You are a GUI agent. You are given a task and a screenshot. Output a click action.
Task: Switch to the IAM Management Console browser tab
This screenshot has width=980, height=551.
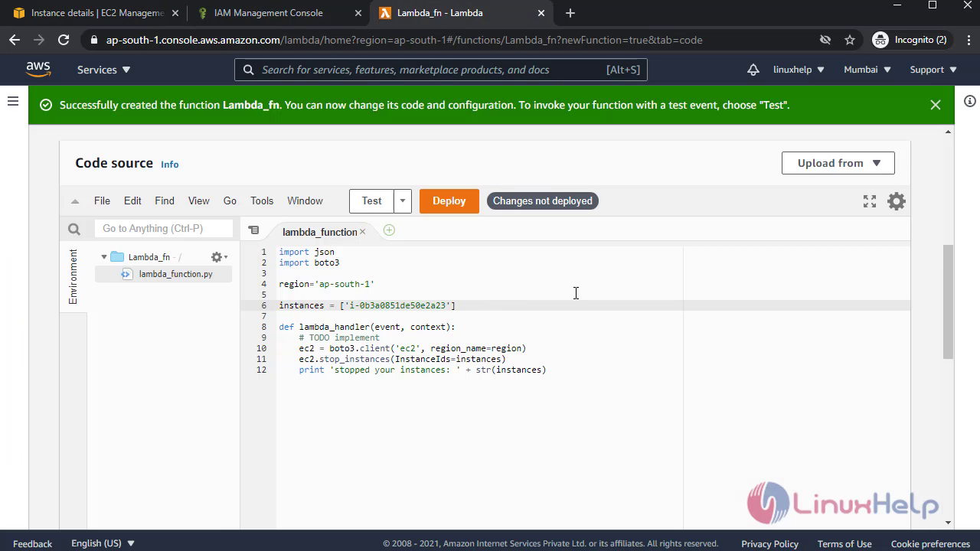pos(268,13)
